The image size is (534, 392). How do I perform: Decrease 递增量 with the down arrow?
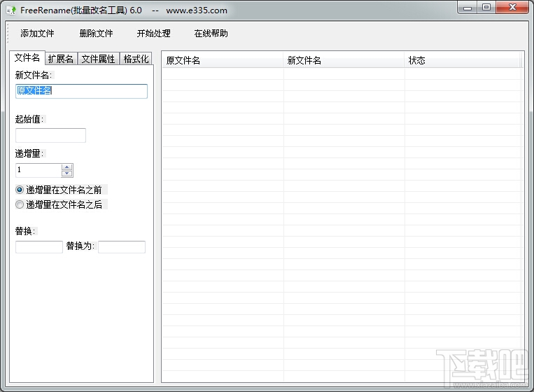click(67, 174)
